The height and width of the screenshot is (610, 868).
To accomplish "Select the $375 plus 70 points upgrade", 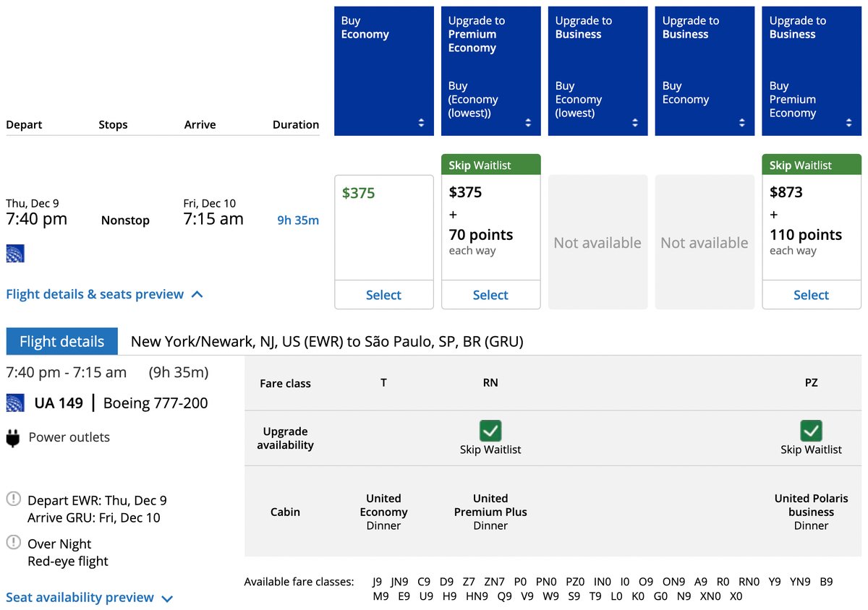I will (x=490, y=295).
